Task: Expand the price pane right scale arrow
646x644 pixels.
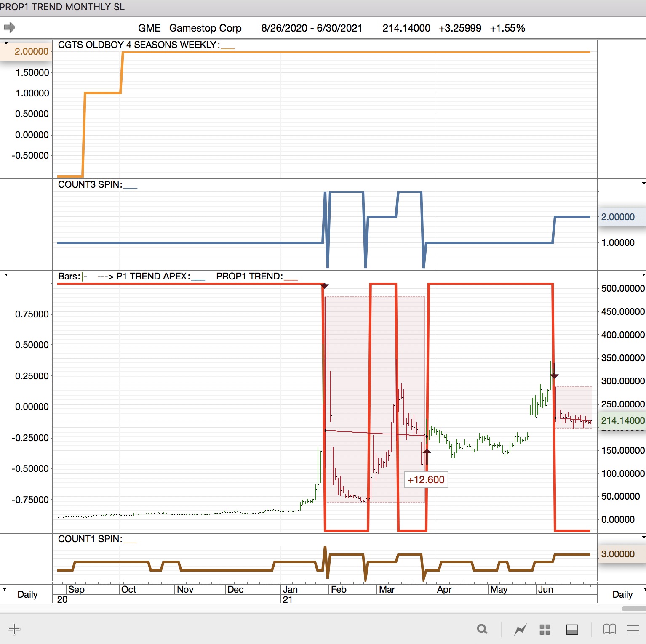Action: pyautogui.click(x=643, y=275)
